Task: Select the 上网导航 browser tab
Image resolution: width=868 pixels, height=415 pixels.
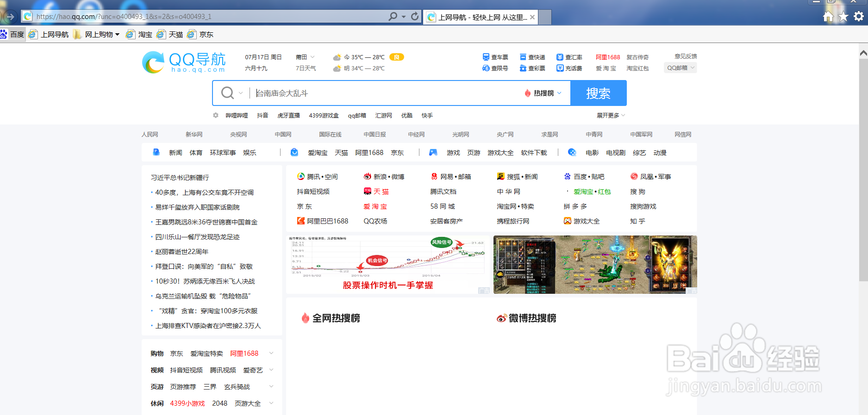Action: (481, 17)
